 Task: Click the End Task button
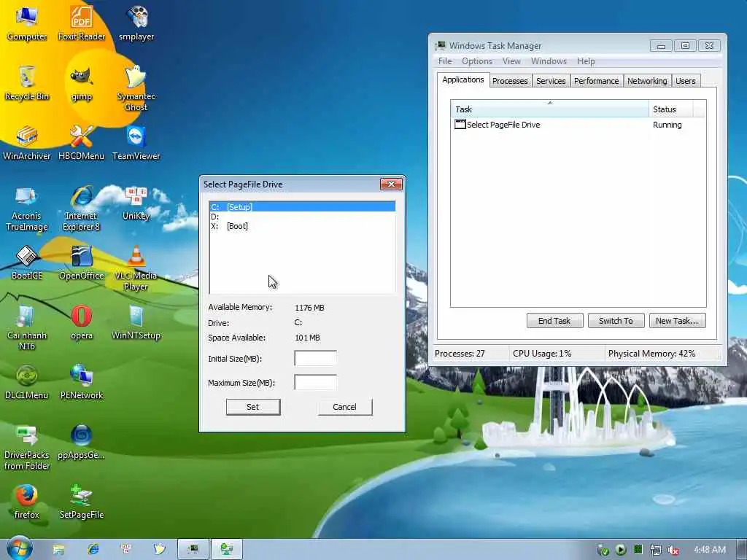(554, 321)
